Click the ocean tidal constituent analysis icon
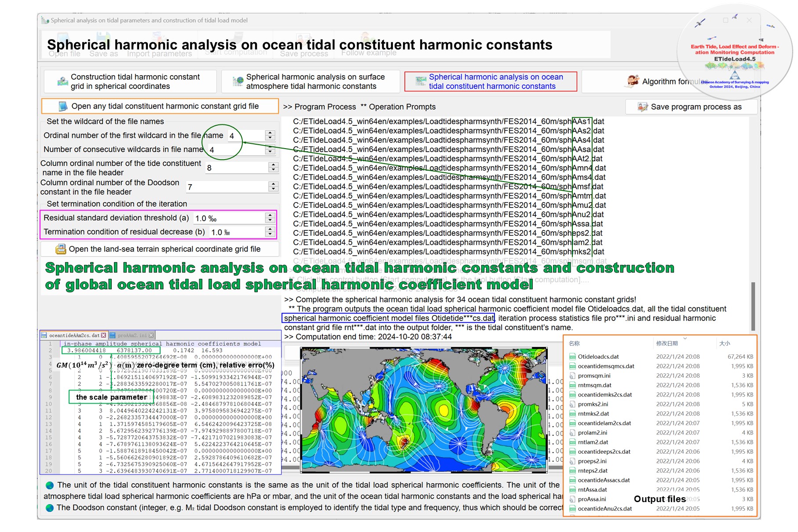The width and height of the screenshot is (798, 532). click(x=421, y=81)
